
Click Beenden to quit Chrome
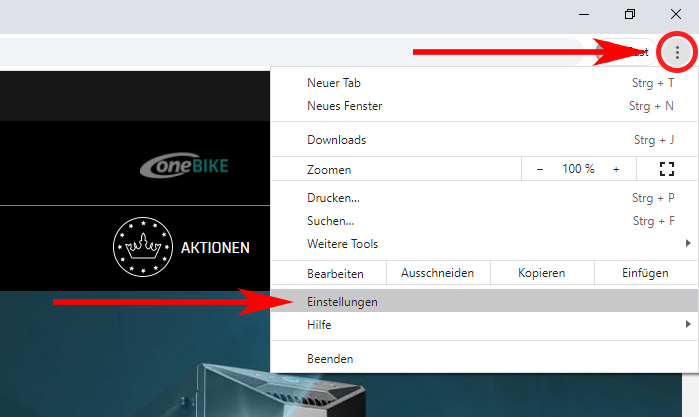[x=484, y=359]
